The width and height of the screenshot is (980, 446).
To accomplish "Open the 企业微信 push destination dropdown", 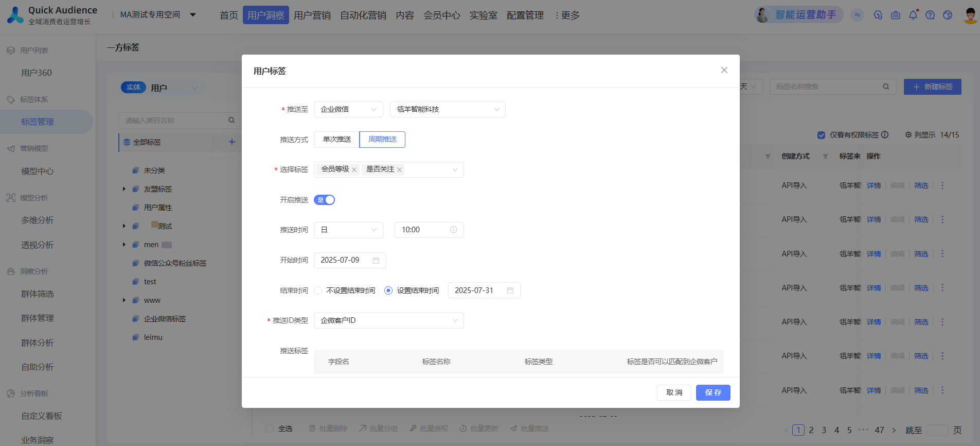I will click(x=348, y=109).
